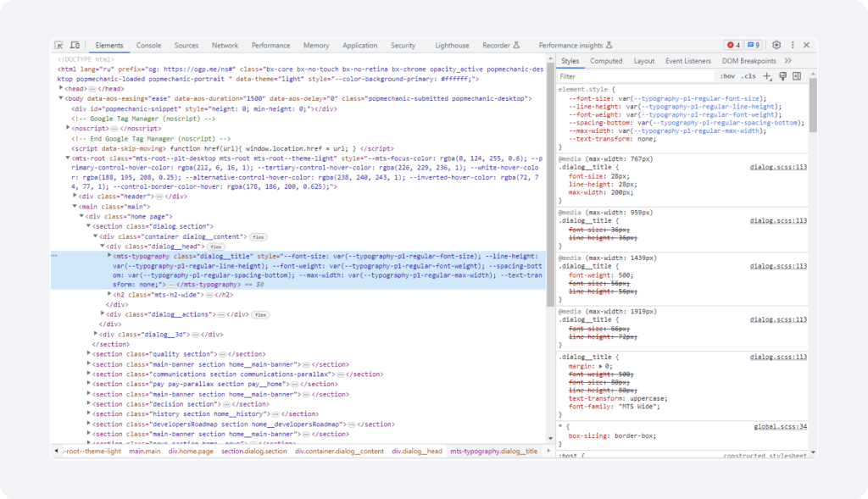Click the blue issues count badge
868x499 pixels.
753,46
